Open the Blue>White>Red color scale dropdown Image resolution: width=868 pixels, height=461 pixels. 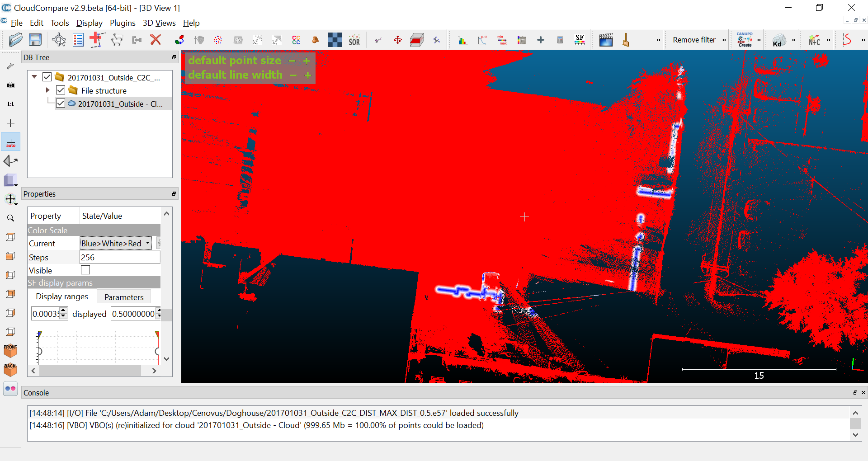148,243
